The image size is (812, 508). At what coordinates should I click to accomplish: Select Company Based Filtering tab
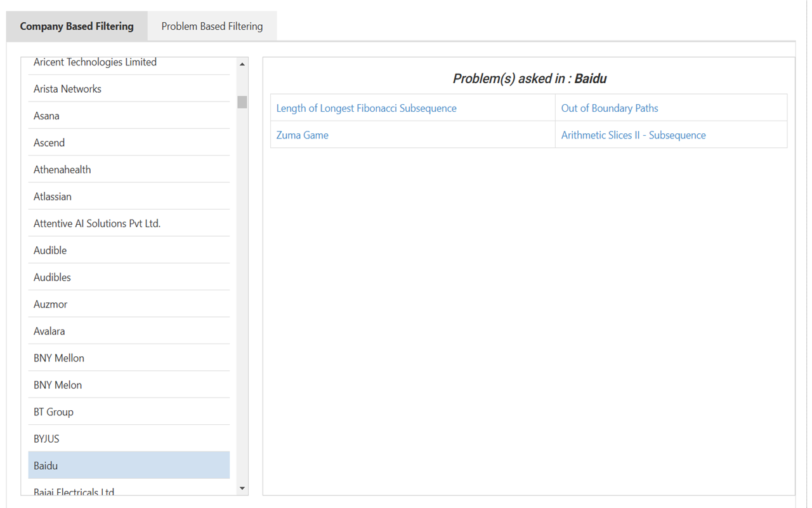(77, 27)
